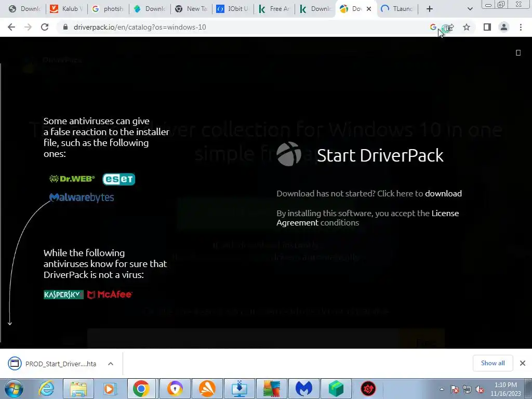Image resolution: width=532 pixels, height=399 pixels.
Task: Go back to the previous page
Action: pyautogui.click(x=11, y=27)
